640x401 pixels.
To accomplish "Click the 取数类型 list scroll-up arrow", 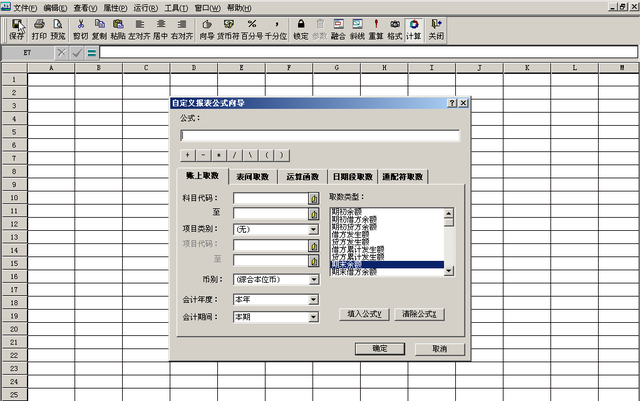I will (x=449, y=213).
